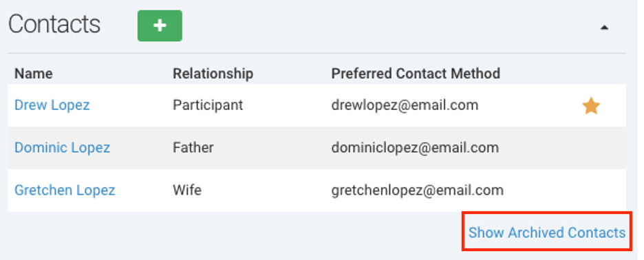Click the dominiclopez@email.com address
This screenshot has width=644, height=260.
[416, 147]
